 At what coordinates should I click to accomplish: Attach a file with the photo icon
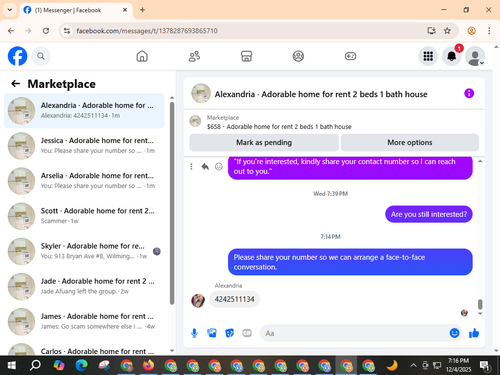tap(212, 333)
